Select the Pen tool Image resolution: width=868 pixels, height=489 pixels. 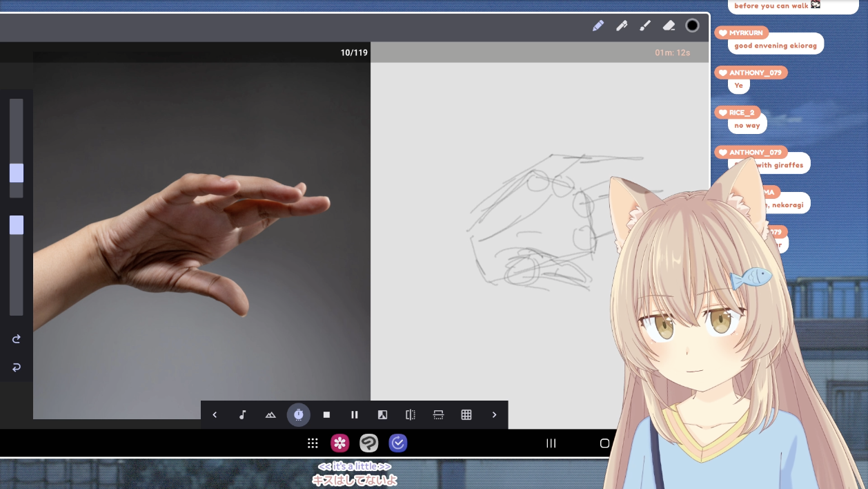(622, 26)
